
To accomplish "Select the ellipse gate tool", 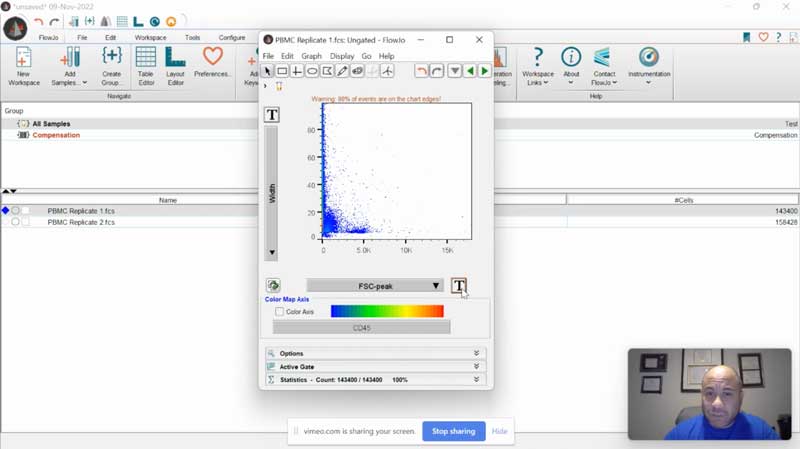I will coord(312,71).
